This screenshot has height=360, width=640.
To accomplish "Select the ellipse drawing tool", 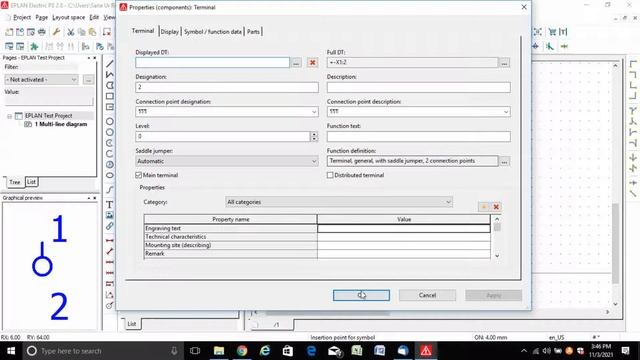I will tap(110, 176).
